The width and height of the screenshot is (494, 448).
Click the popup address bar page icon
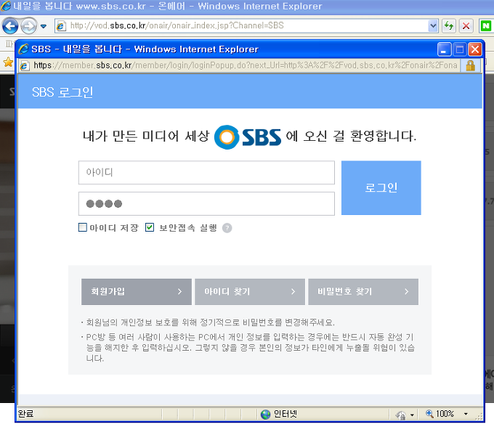25,65
